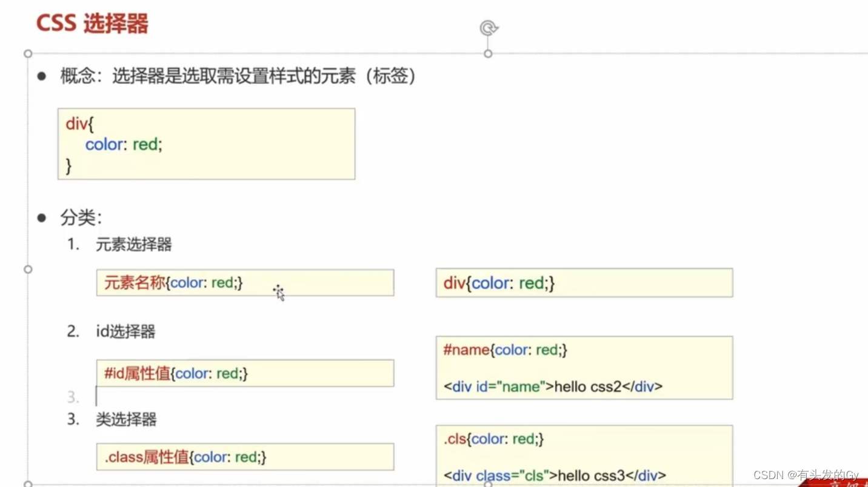Expand the #name id selector example box
The height and width of the screenshot is (487, 868).
click(584, 368)
